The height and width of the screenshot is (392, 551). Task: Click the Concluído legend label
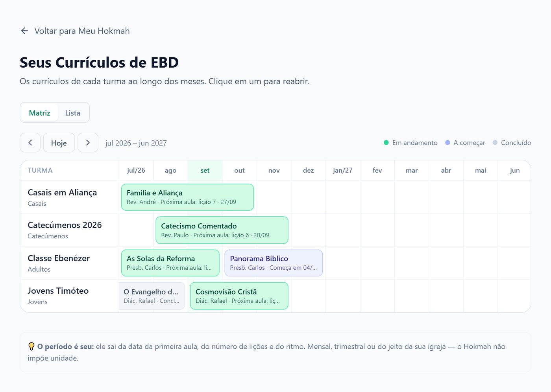point(516,143)
